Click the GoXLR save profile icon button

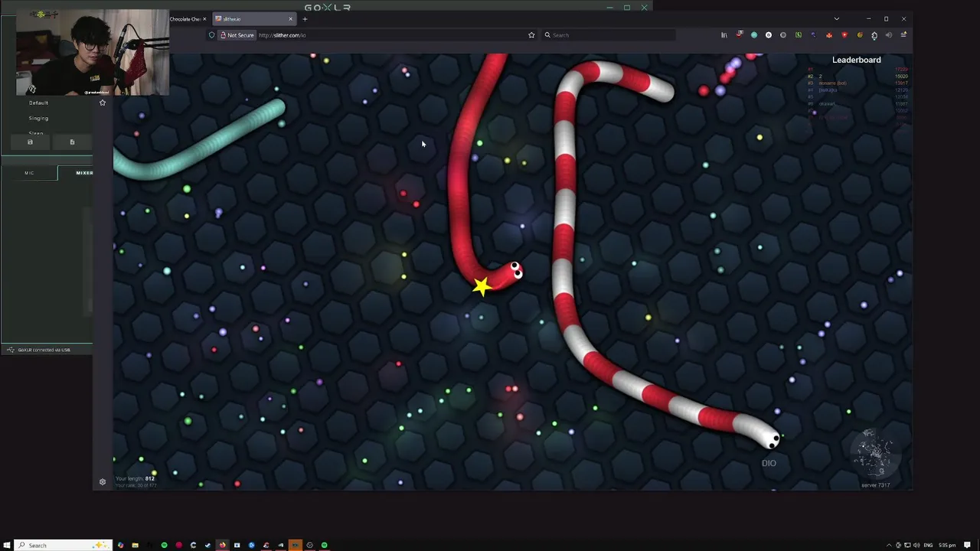30,142
